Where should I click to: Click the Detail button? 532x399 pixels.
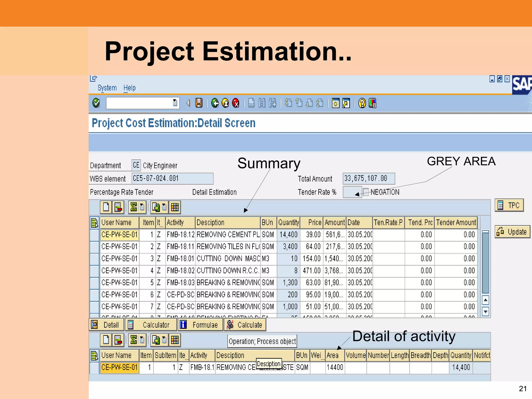(x=107, y=325)
